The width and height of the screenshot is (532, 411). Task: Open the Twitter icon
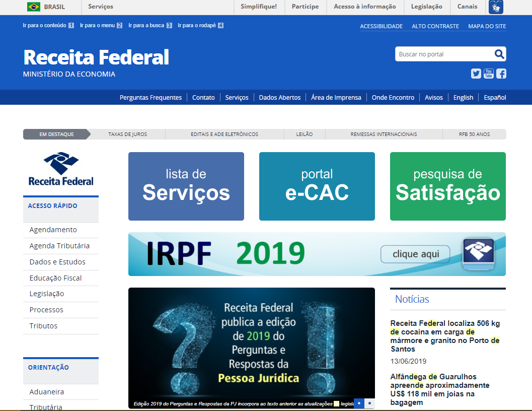pos(476,74)
